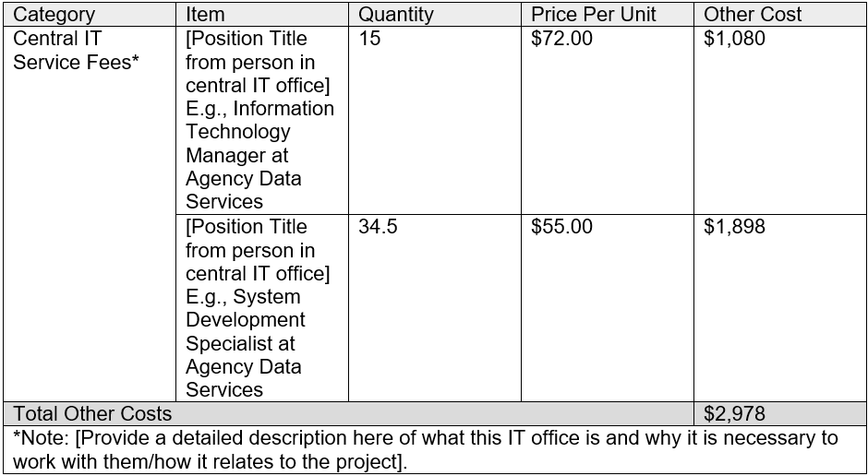Click the Total Other Costs row label

[92, 414]
